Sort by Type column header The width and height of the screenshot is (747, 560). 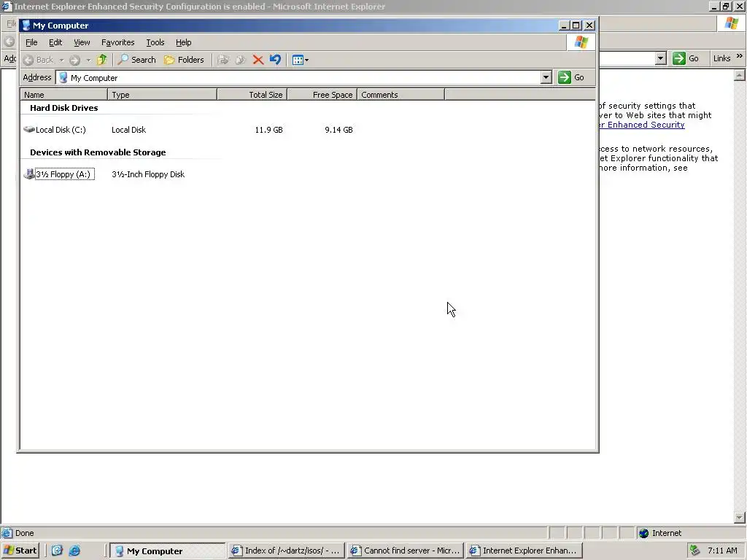(x=163, y=95)
